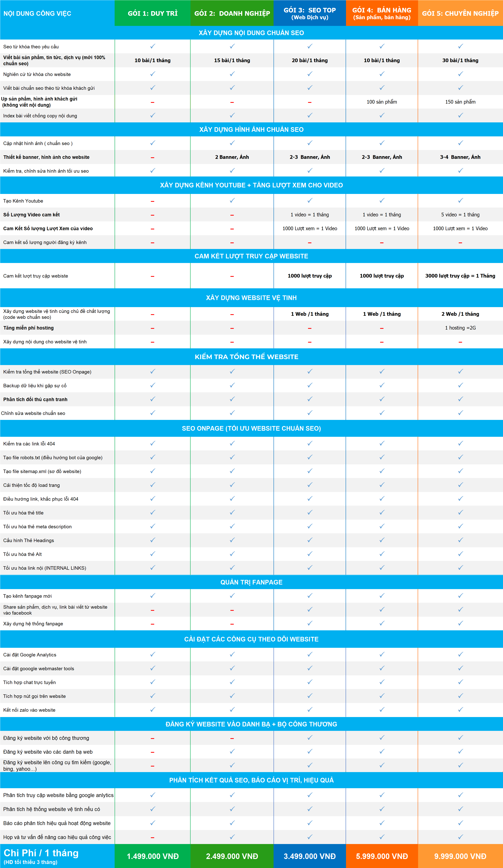
Task: Click the 2 Banner, Ảnh cell
Action: 232,157
